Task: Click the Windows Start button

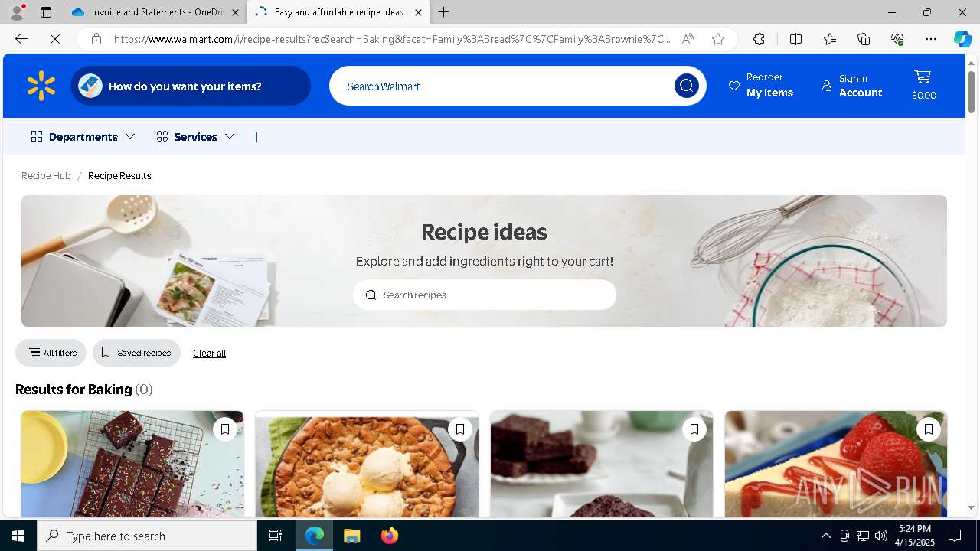Action: 18,536
